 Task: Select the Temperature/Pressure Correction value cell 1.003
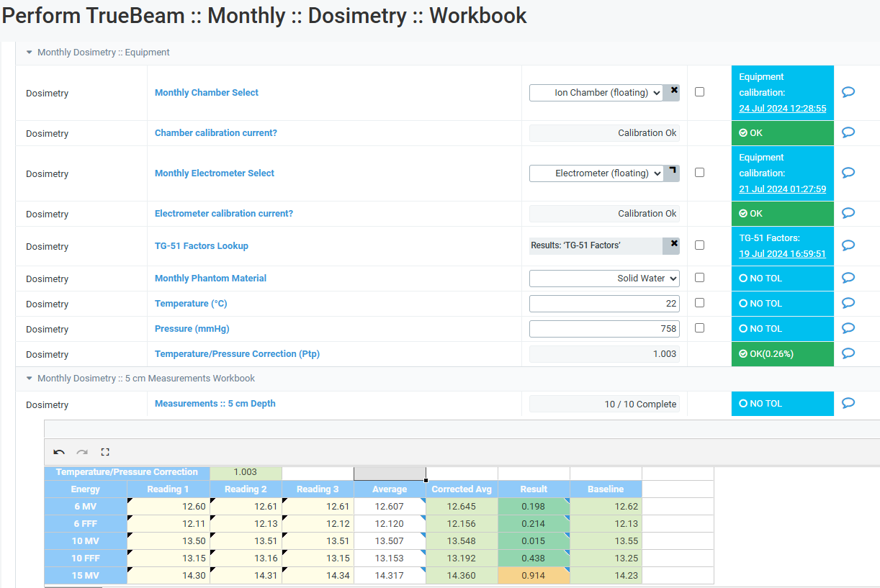(x=246, y=472)
